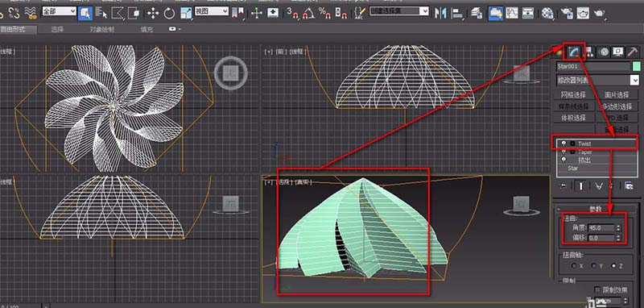Image resolution: width=644 pixels, height=308 pixels.
Task: Open the Layer Manager icon
Action: [x=477, y=13]
